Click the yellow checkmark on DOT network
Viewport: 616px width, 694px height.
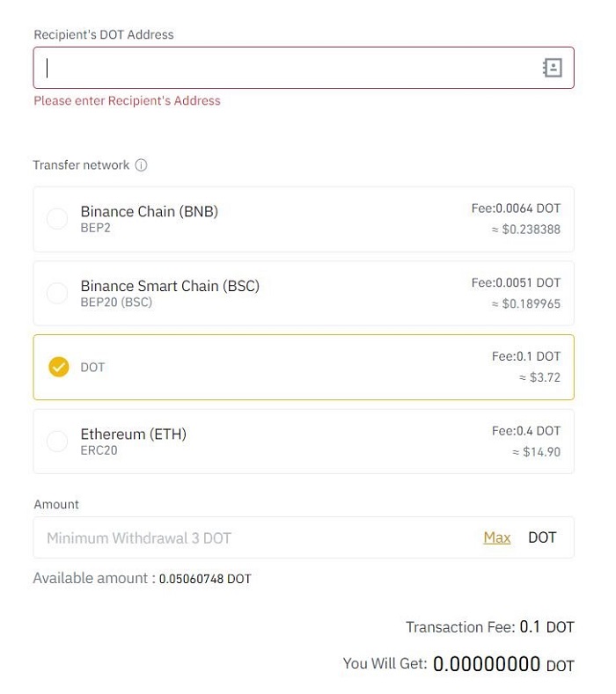(x=58, y=367)
